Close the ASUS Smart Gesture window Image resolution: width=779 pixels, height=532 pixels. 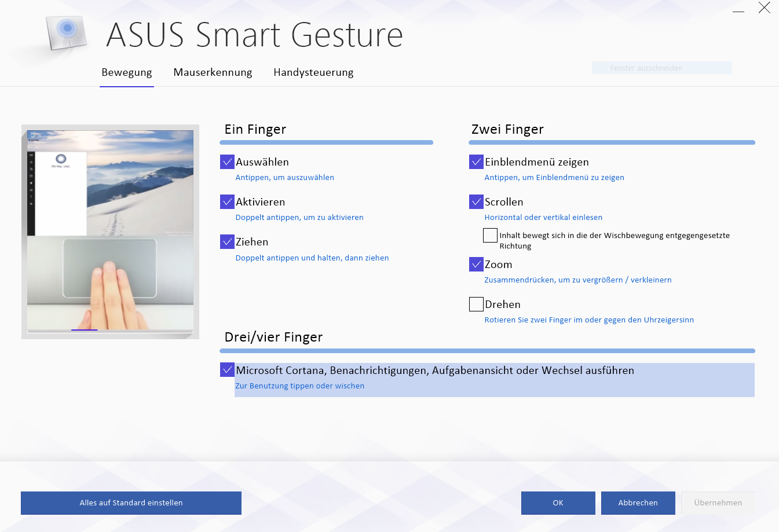(x=765, y=8)
